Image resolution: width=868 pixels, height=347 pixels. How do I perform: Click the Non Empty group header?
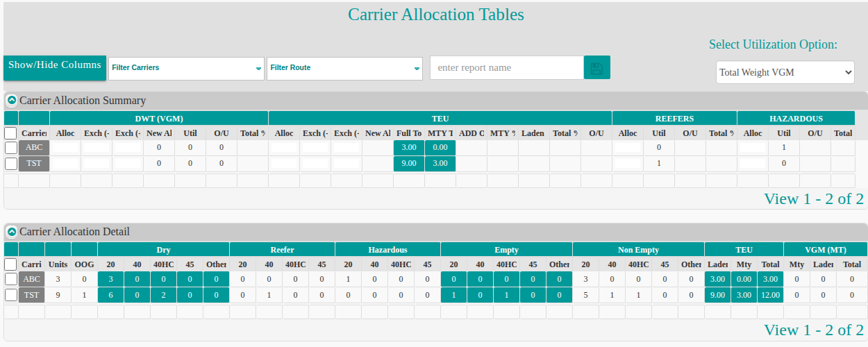coord(639,250)
